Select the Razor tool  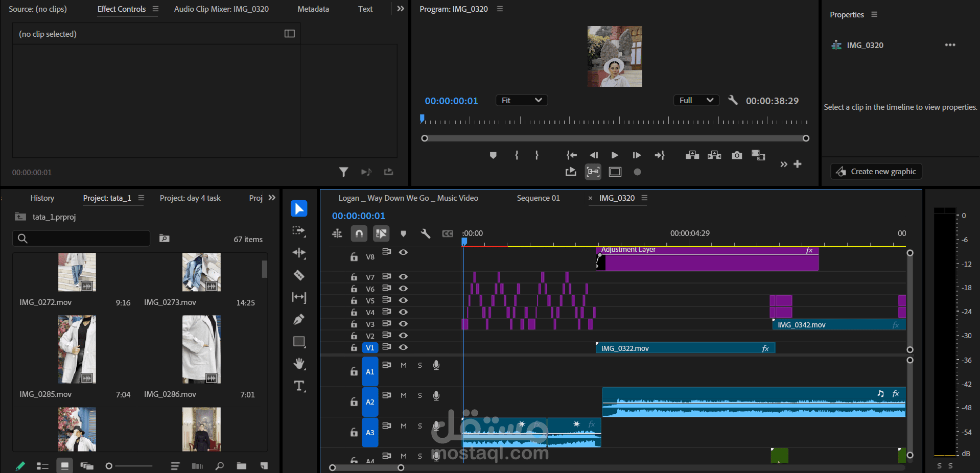[299, 275]
